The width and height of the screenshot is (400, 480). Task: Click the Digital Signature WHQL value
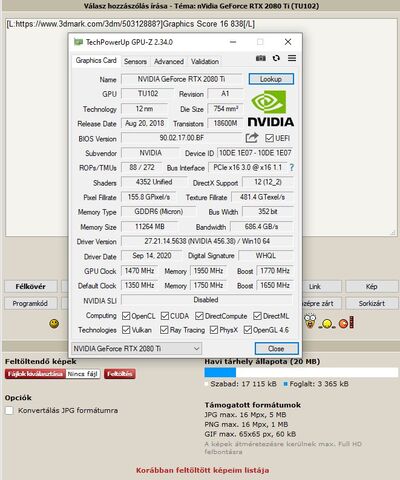[266, 256]
